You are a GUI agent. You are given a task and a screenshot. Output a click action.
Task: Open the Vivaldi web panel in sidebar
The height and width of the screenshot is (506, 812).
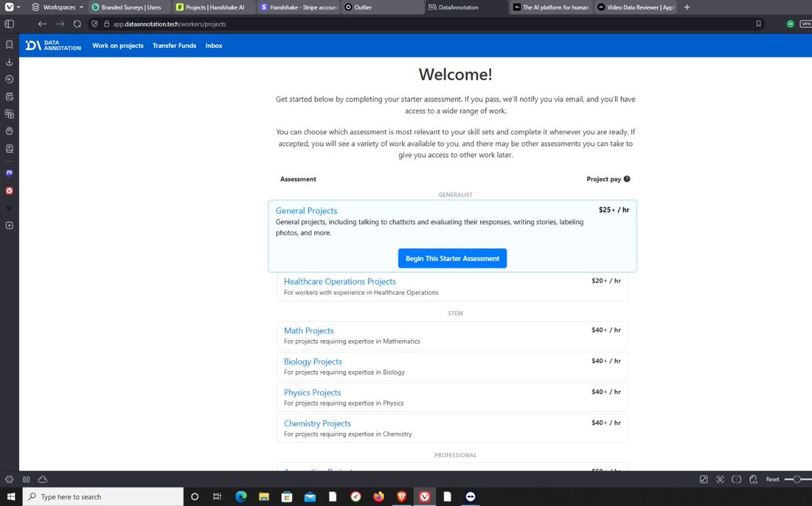[9, 190]
